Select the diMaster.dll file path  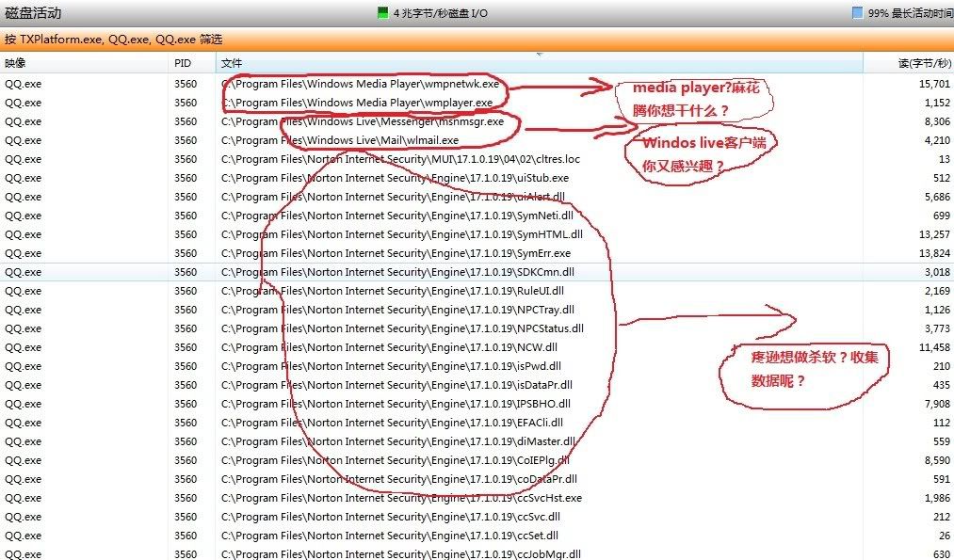click(x=398, y=442)
